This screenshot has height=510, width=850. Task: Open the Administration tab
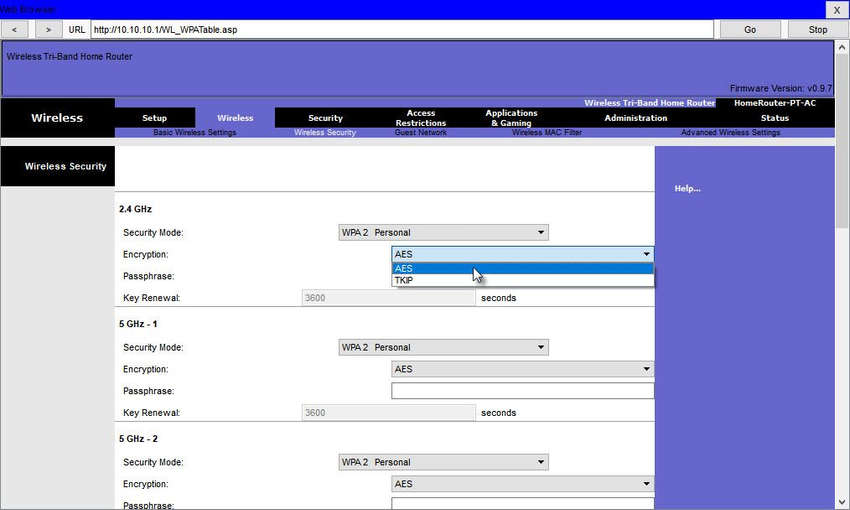click(x=636, y=118)
